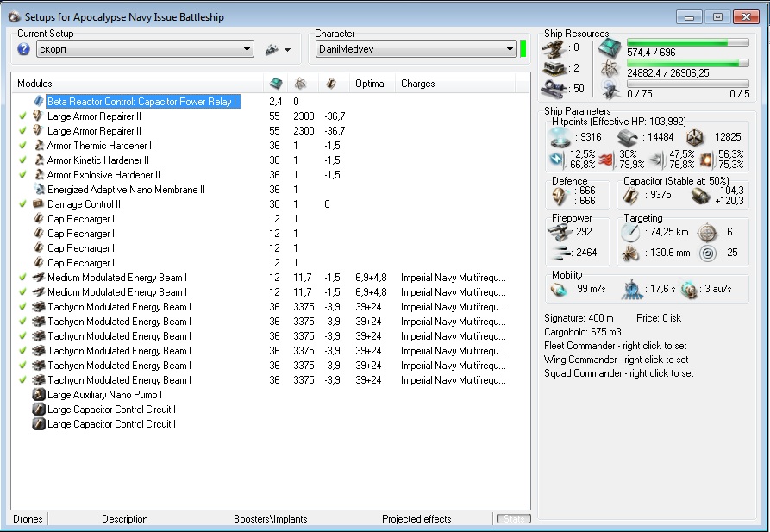Screen dimensions: 770x532
Task: Click the calibration icon showing 50
Action: coord(554,89)
